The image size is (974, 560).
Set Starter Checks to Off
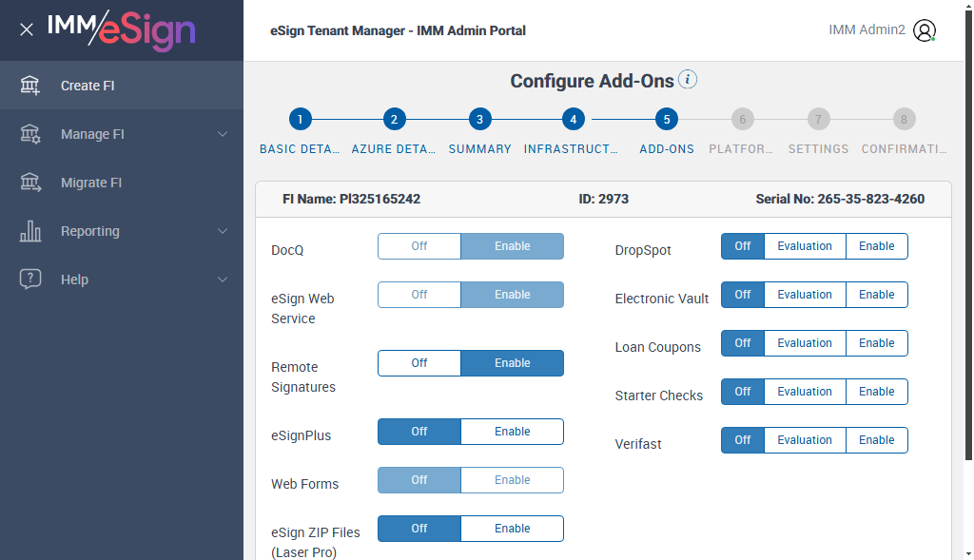coord(743,391)
